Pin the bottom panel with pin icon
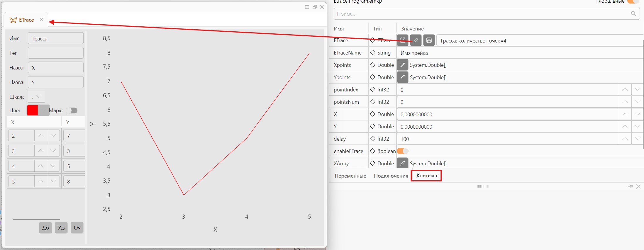The height and width of the screenshot is (250, 644). point(631,186)
